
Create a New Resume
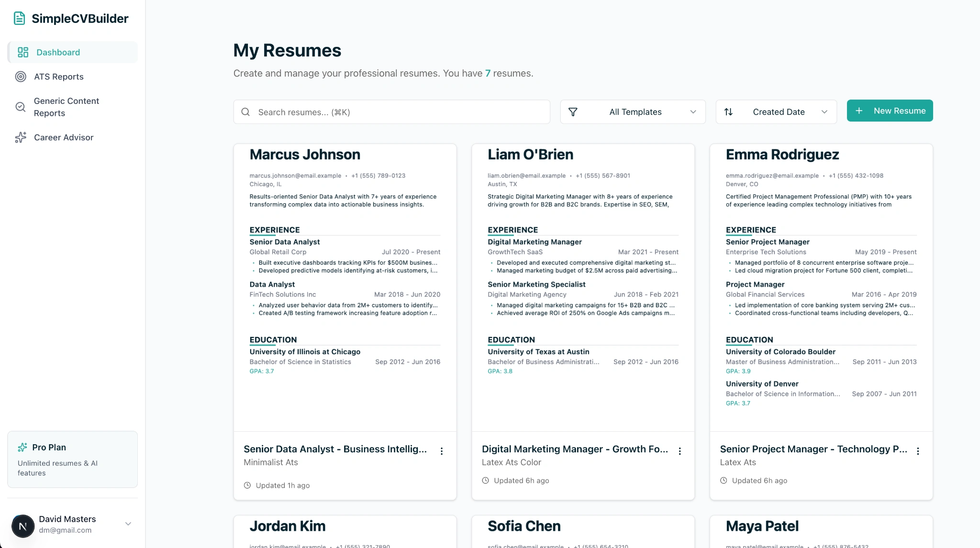coord(890,111)
